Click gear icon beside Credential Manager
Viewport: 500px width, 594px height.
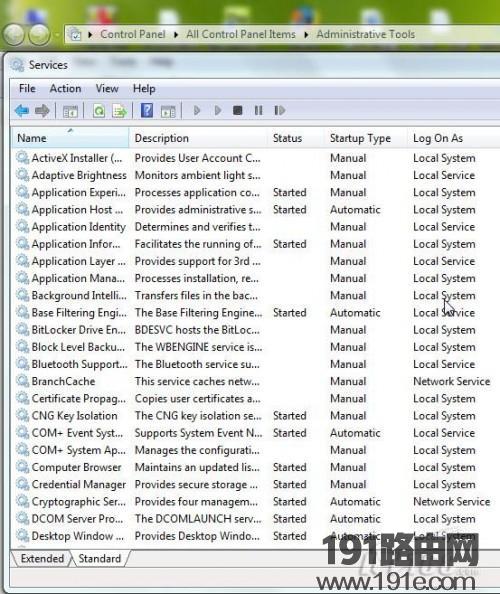(22, 484)
